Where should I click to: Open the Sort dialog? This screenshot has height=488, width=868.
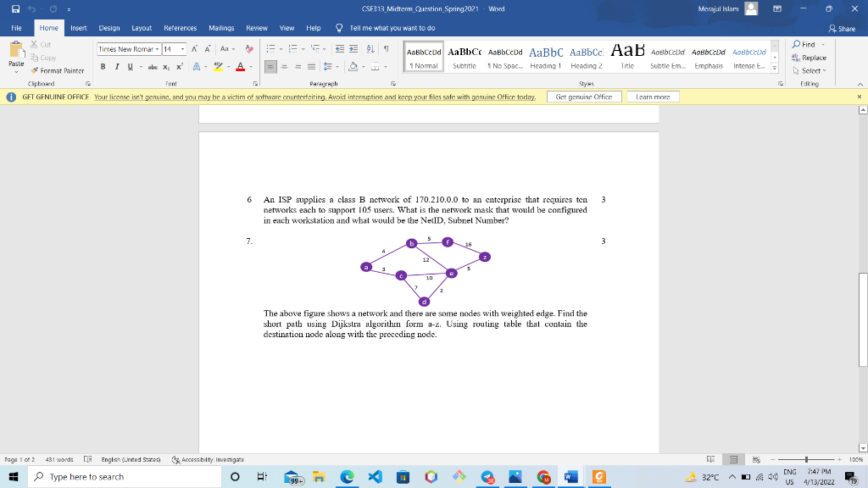pyautogui.click(x=370, y=48)
